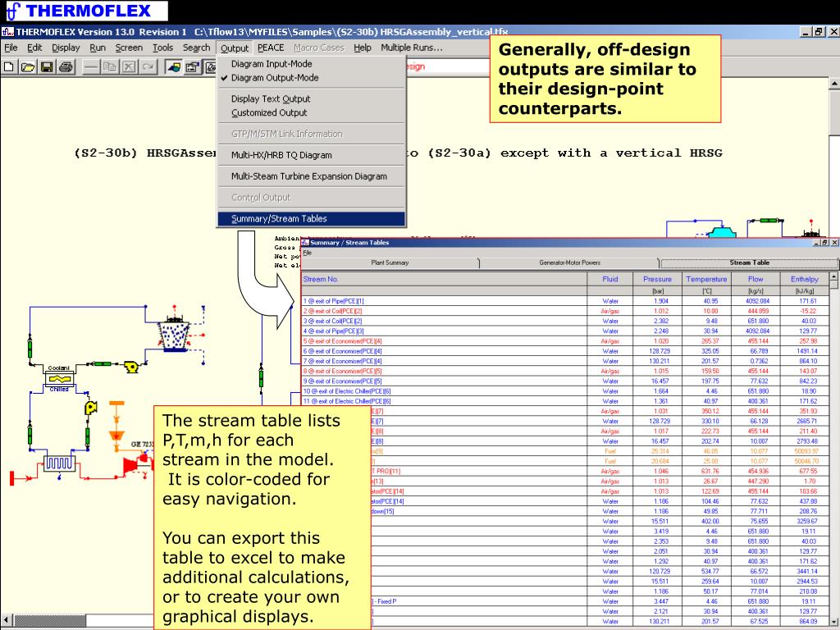Click the Fluid column header

point(609,279)
